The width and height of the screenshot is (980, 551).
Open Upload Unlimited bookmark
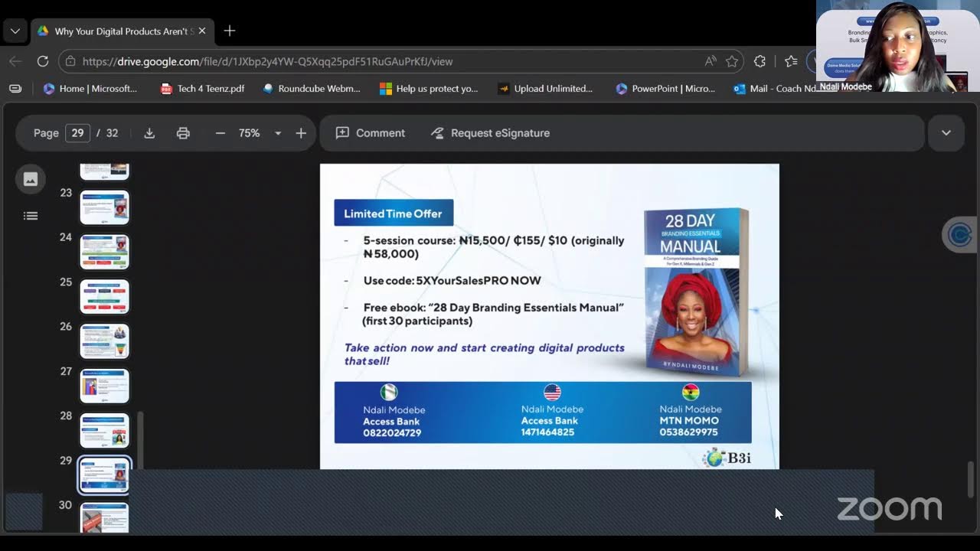[x=546, y=89]
